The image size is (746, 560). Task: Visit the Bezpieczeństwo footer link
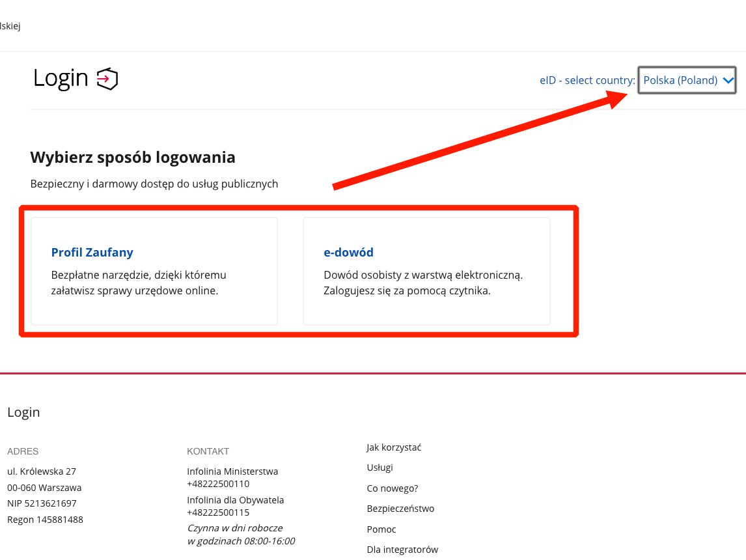400,509
